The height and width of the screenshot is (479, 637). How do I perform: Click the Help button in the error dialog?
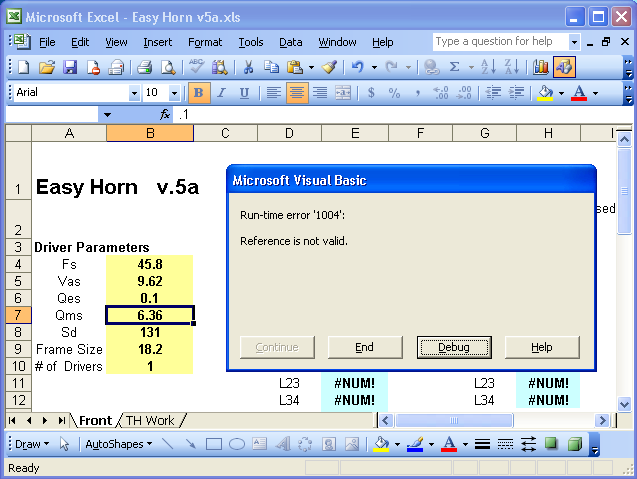tap(542, 347)
